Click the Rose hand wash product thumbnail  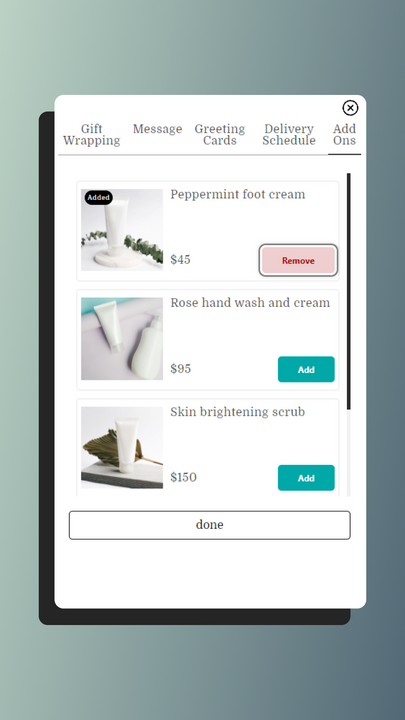click(122, 339)
